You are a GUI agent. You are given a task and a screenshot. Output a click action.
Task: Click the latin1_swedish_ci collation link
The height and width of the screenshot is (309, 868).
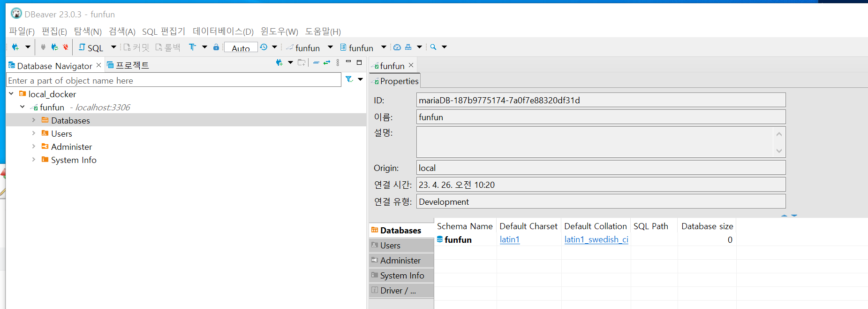pyautogui.click(x=596, y=239)
